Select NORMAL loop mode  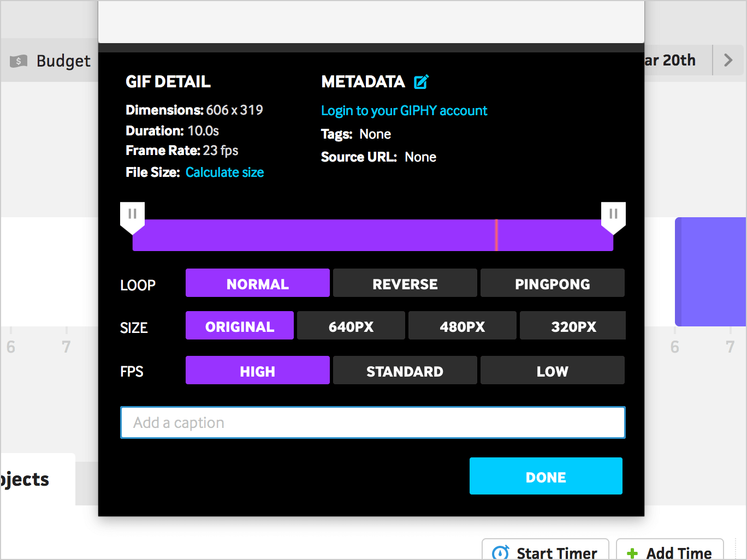(x=258, y=283)
